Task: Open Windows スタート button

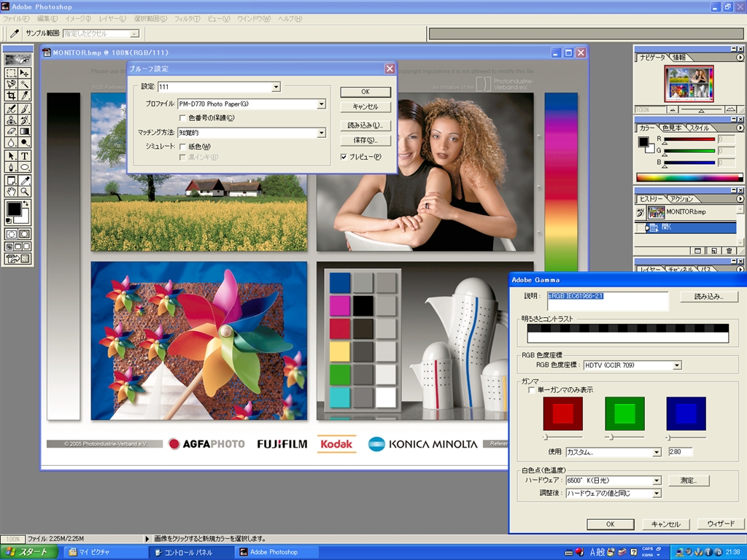Action: [29, 553]
